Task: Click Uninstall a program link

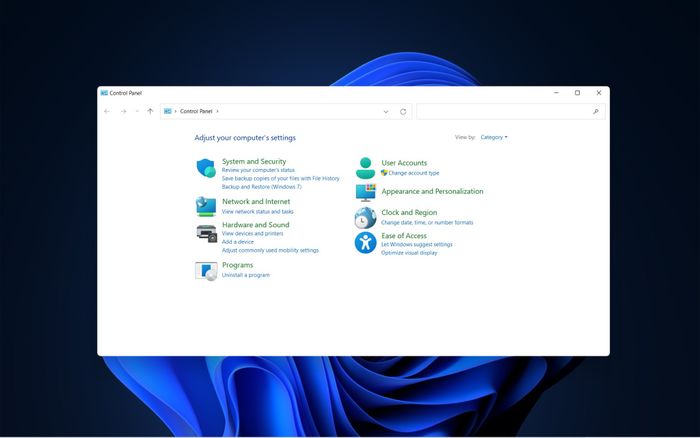Action: click(x=246, y=275)
